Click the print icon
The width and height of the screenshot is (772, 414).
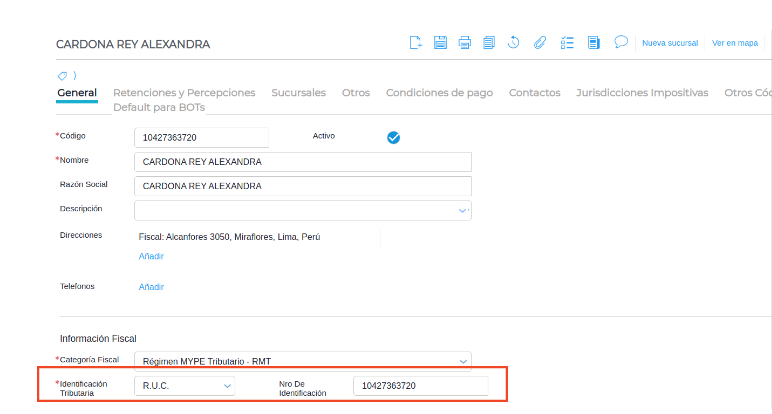[464, 43]
